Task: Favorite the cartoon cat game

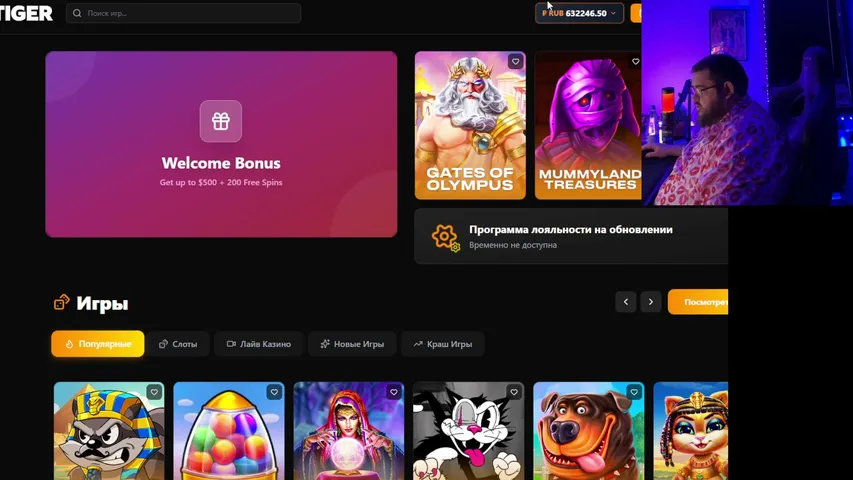Action: [x=514, y=392]
